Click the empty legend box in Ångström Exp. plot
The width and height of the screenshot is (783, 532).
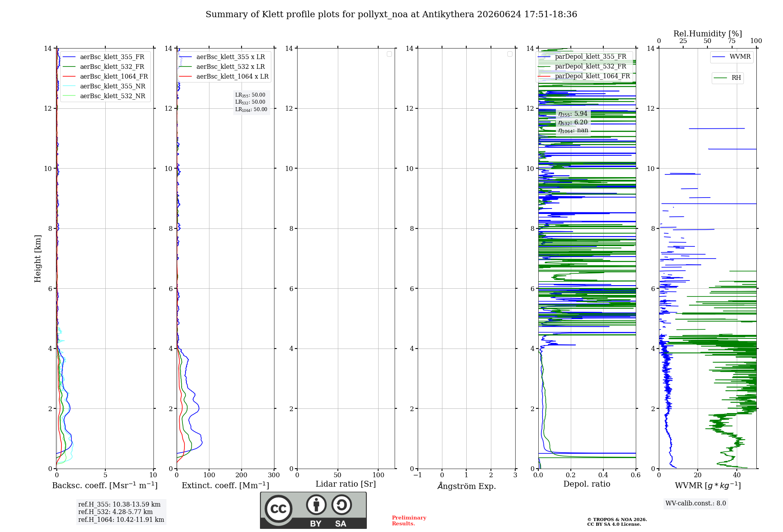(510, 54)
